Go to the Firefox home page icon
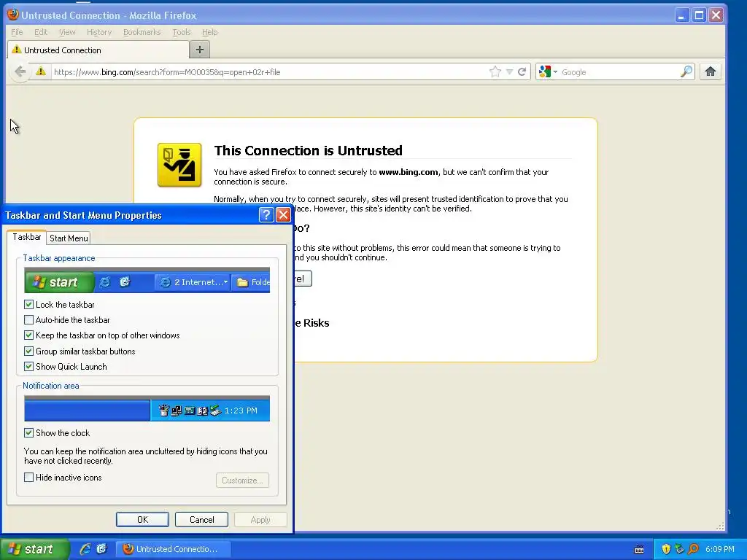 (x=710, y=72)
